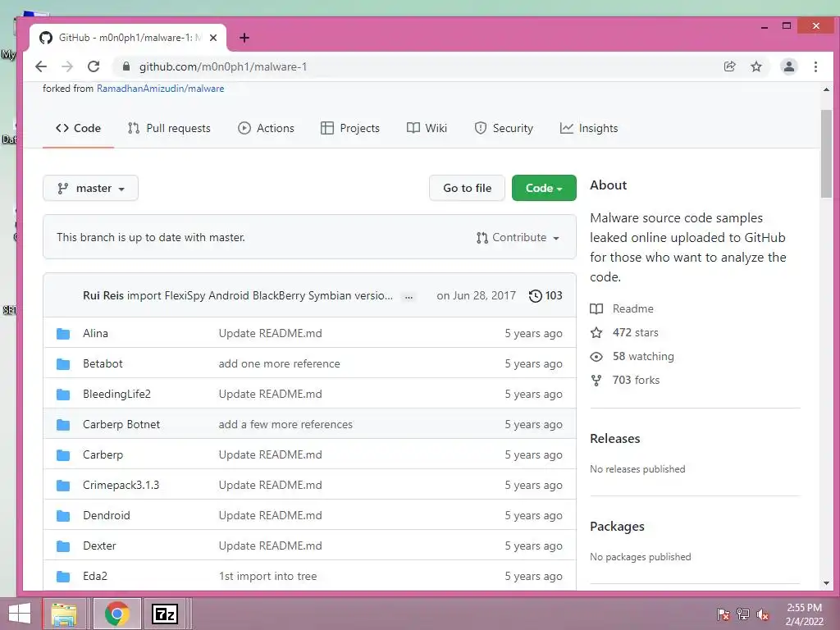The image size is (840, 630).
Task: Open the BleedingLife2 folder
Action: pyautogui.click(x=116, y=395)
